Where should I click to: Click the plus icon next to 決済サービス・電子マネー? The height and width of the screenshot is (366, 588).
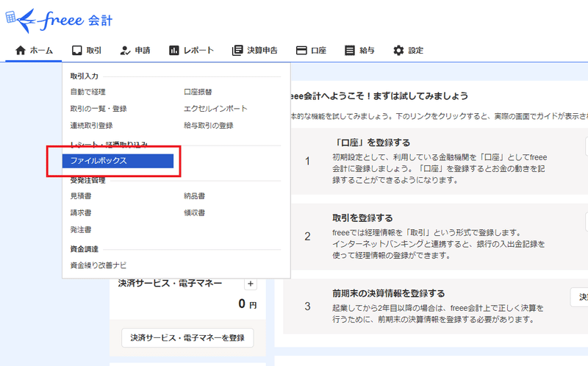coord(251,284)
